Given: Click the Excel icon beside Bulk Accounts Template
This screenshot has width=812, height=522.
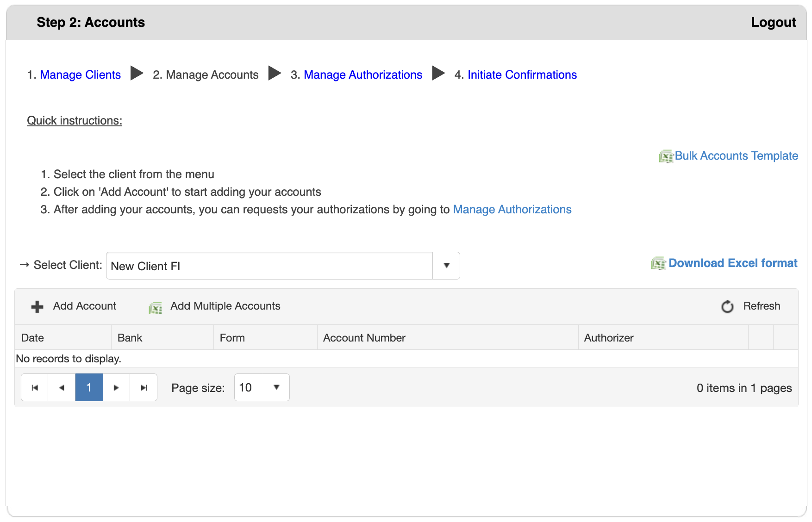Looking at the screenshot, I should coord(666,156).
